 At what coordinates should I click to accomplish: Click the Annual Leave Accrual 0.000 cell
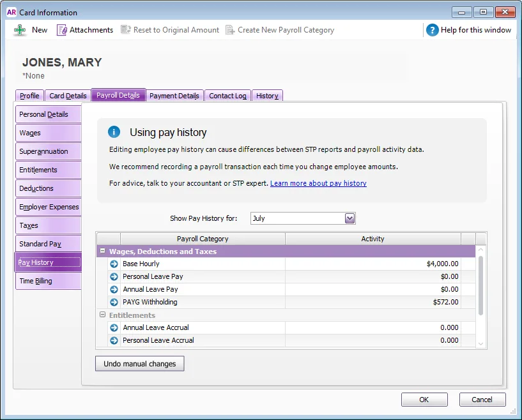(373, 328)
